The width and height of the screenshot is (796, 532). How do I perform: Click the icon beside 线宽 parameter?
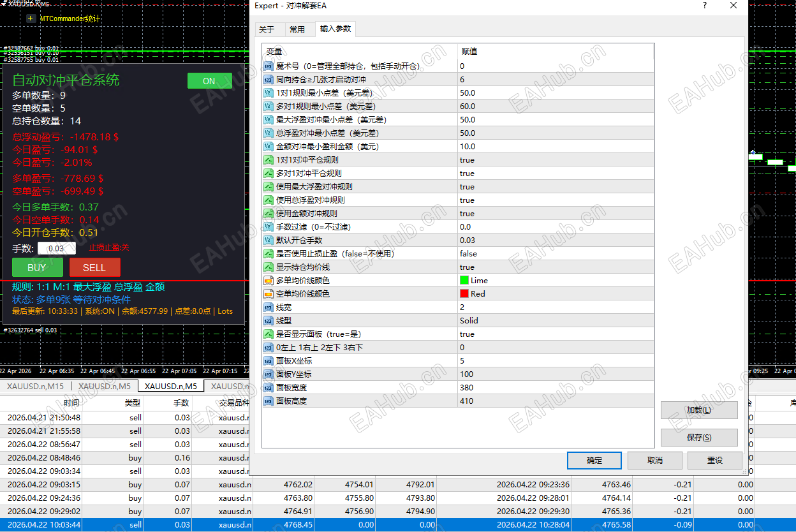269,307
